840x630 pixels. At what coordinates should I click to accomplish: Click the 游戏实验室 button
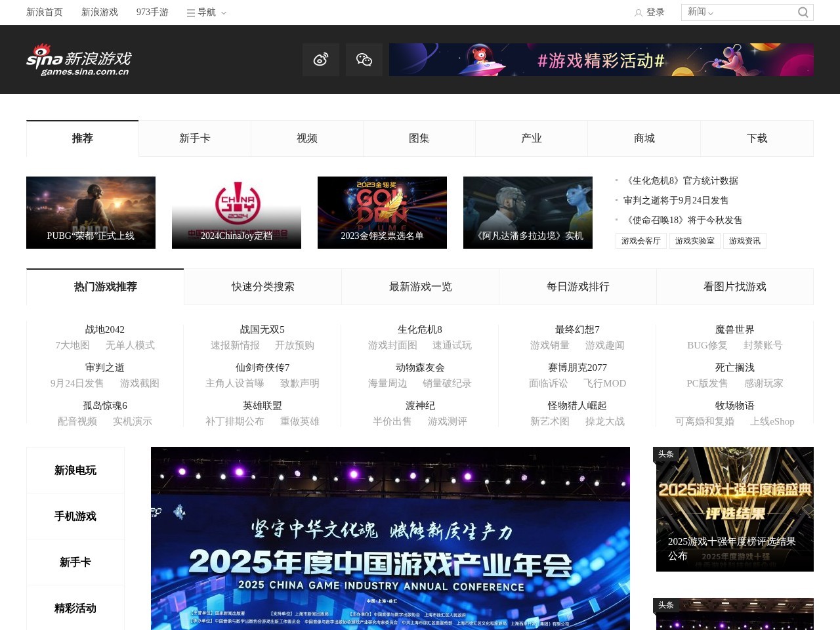point(695,240)
